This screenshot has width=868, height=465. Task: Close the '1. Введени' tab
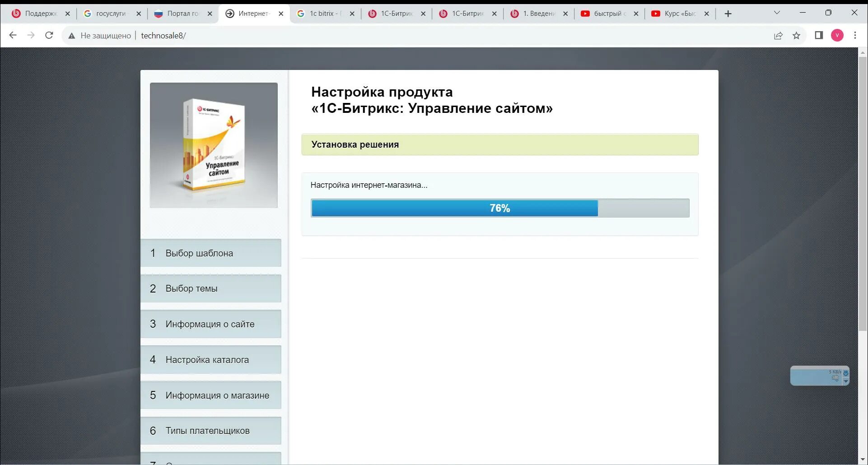565,14
